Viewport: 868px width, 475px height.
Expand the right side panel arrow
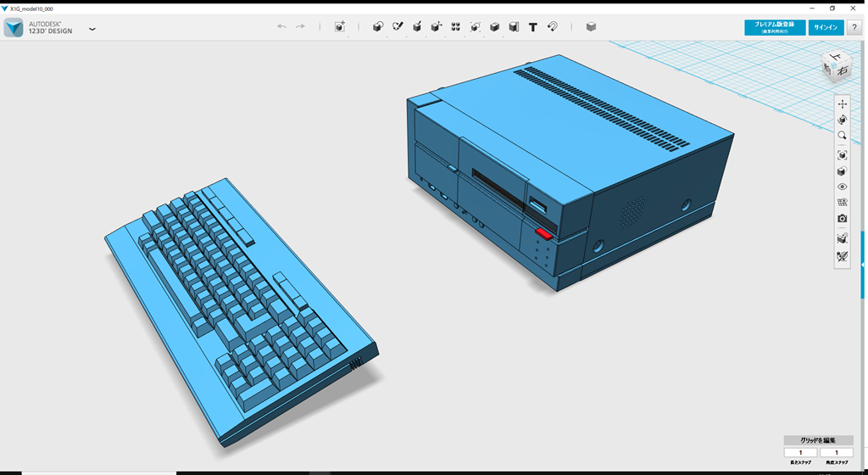coord(863,265)
